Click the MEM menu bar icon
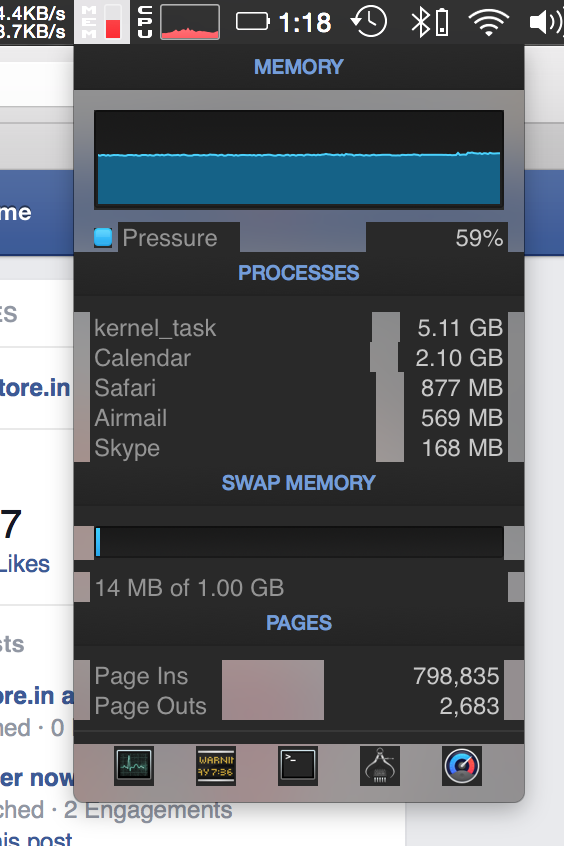The image size is (564, 846). [x=101, y=22]
